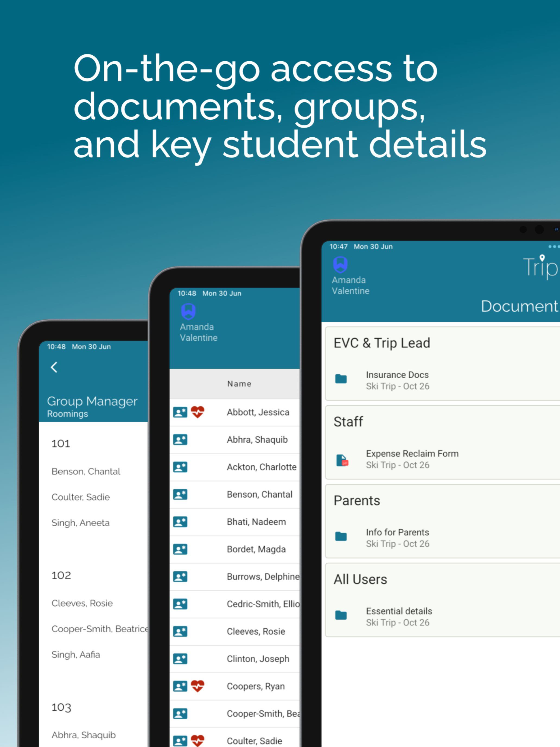Tap medical heart icon for Coopers, Ryan

coord(198,686)
